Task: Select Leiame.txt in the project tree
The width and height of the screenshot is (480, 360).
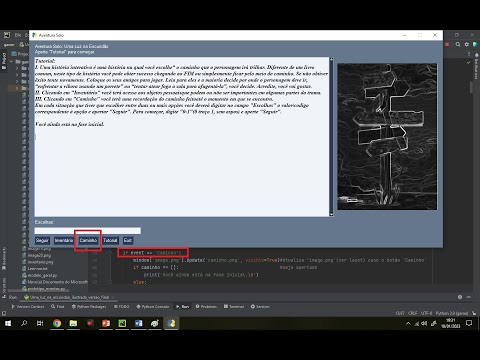Action: point(35,269)
